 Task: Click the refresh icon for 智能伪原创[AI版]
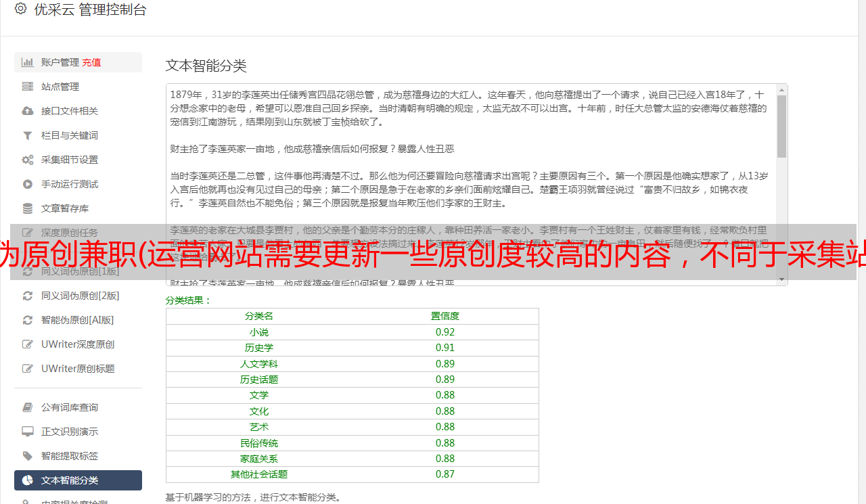point(28,320)
